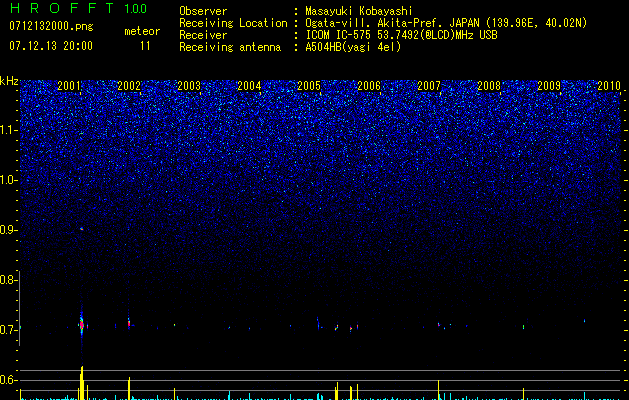629x400 pixels.
Task: Click the meteor label
Action: coord(142,31)
